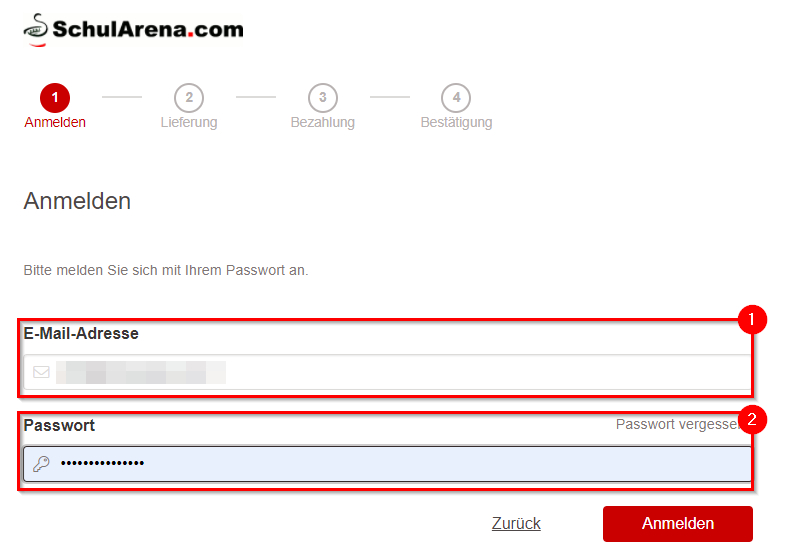Click red annotation badge number 2

[751, 419]
